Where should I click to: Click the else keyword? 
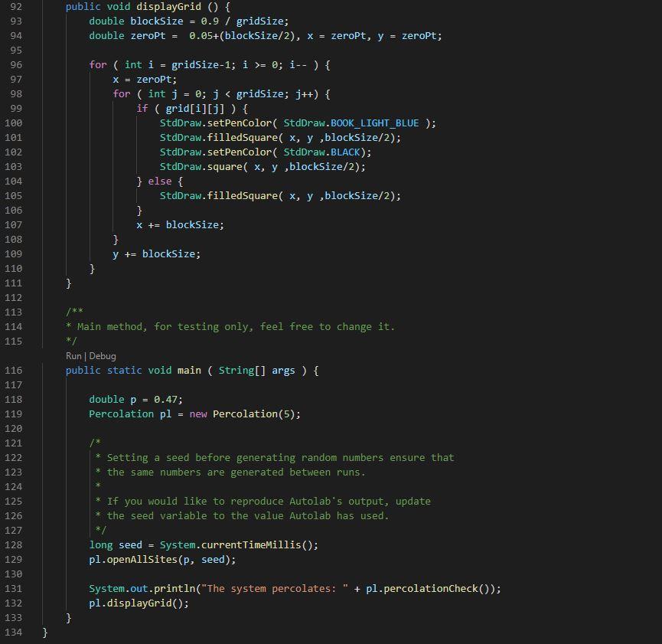(160, 181)
